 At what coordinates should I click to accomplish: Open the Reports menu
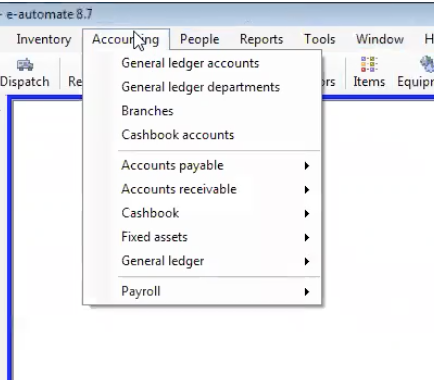click(x=261, y=39)
